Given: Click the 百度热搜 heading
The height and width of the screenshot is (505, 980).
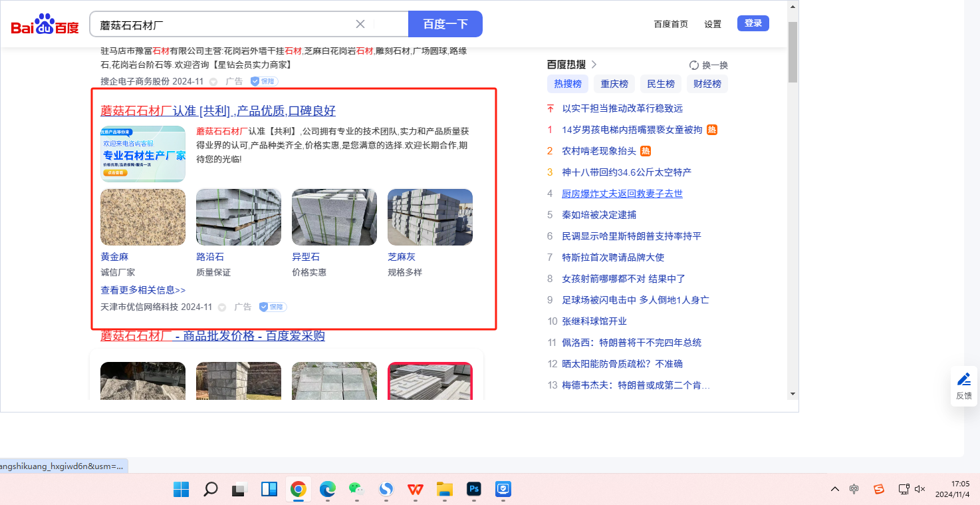Looking at the screenshot, I should [566, 65].
